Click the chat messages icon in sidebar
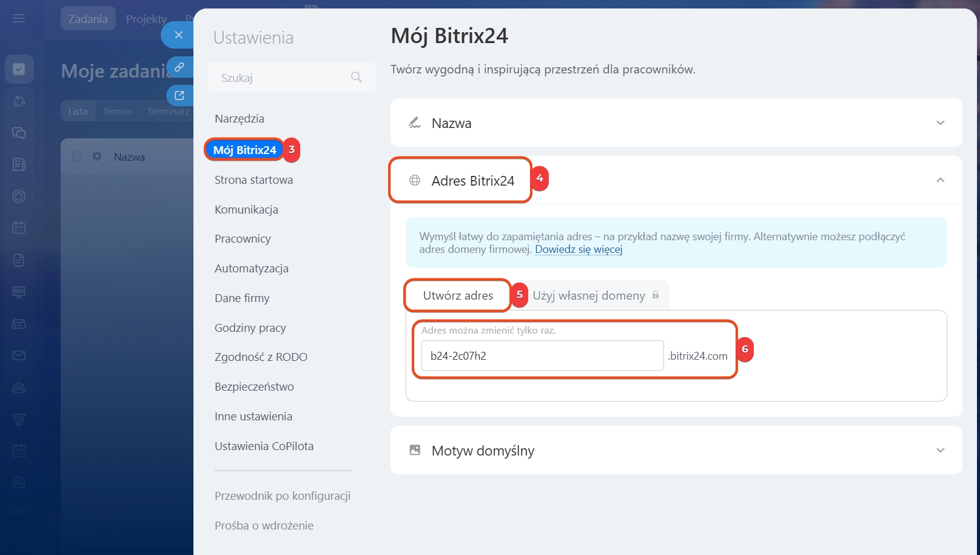The image size is (980, 555). pyautogui.click(x=19, y=133)
